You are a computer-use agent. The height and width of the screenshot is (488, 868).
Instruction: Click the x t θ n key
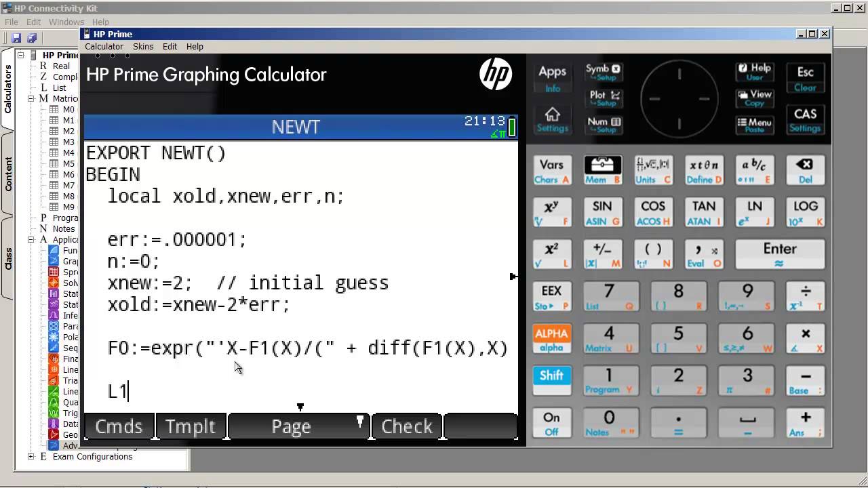pos(704,171)
